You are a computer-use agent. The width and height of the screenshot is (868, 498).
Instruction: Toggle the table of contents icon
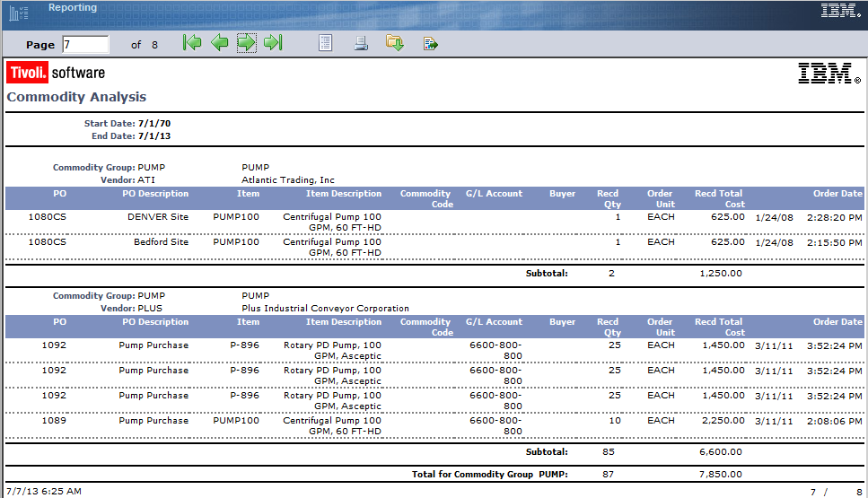coord(326,43)
